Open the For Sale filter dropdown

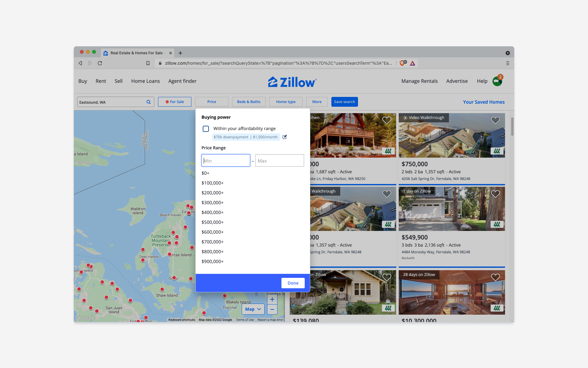coord(175,102)
